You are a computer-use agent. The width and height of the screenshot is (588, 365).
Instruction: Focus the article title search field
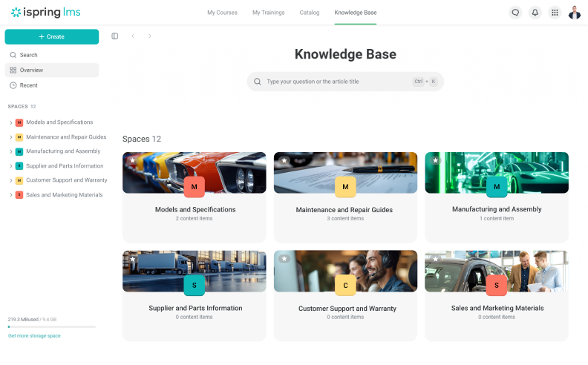(345, 82)
